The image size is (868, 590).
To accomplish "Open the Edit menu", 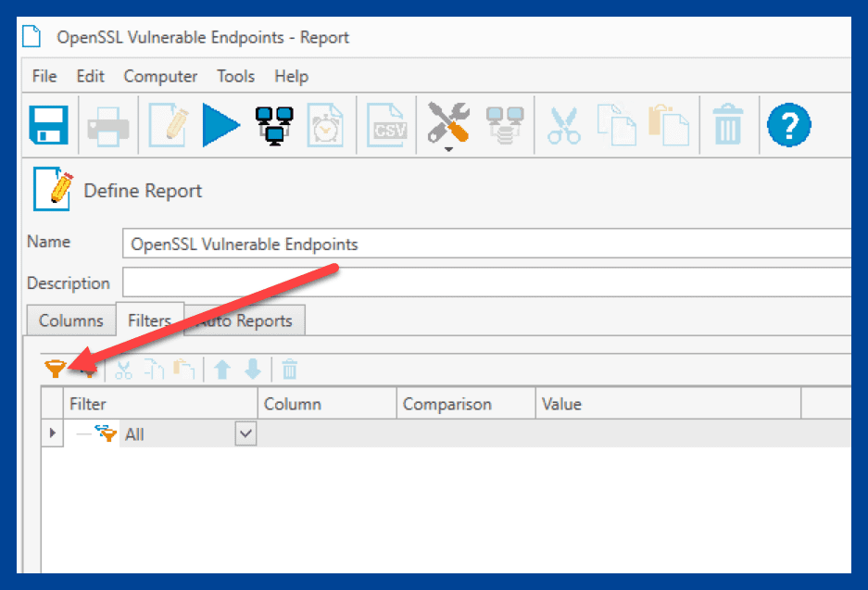I will click(90, 76).
